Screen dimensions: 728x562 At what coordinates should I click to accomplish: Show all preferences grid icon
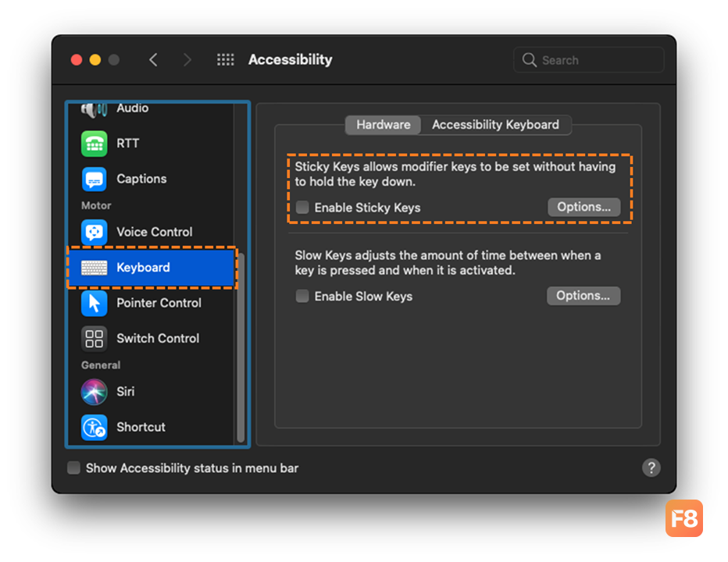[226, 60]
